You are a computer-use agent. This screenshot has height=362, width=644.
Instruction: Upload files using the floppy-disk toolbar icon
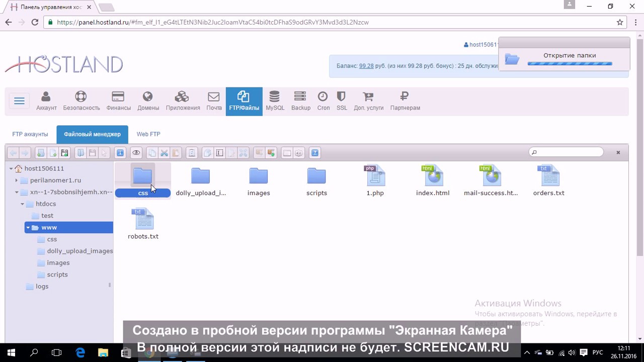coord(64,153)
